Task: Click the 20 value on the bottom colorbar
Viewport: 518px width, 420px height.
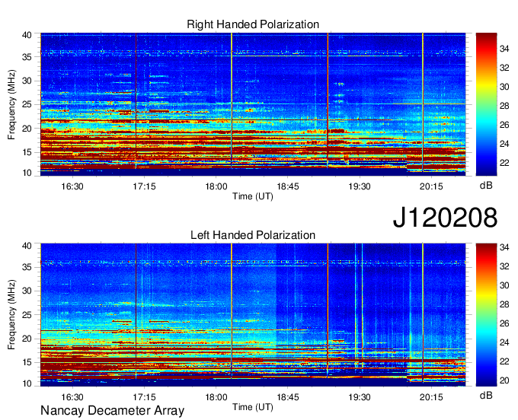Action: 504,380
